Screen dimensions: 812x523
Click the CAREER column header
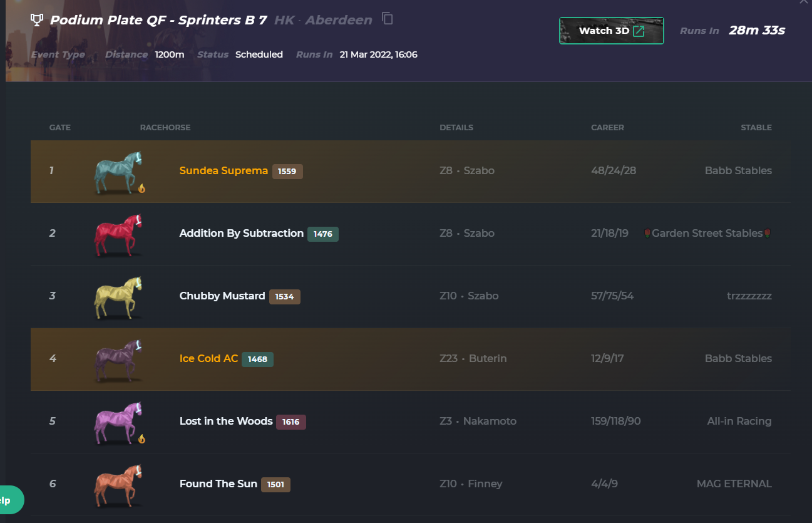607,127
